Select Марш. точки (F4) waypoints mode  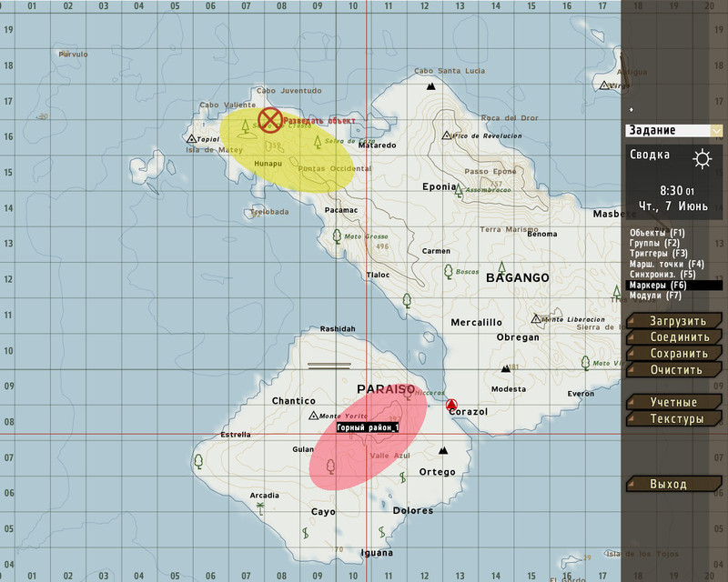coord(666,264)
